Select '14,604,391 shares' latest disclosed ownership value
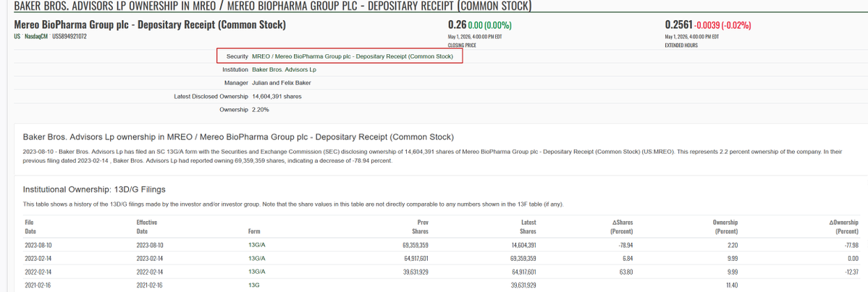The width and height of the screenshot is (868, 292). pyautogui.click(x=277, y=96)
